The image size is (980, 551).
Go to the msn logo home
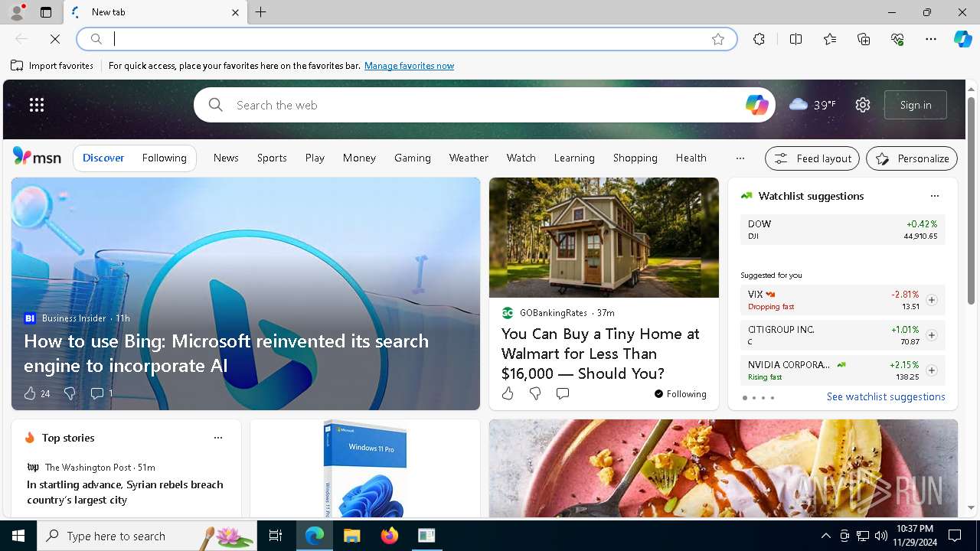click(37, 157)
